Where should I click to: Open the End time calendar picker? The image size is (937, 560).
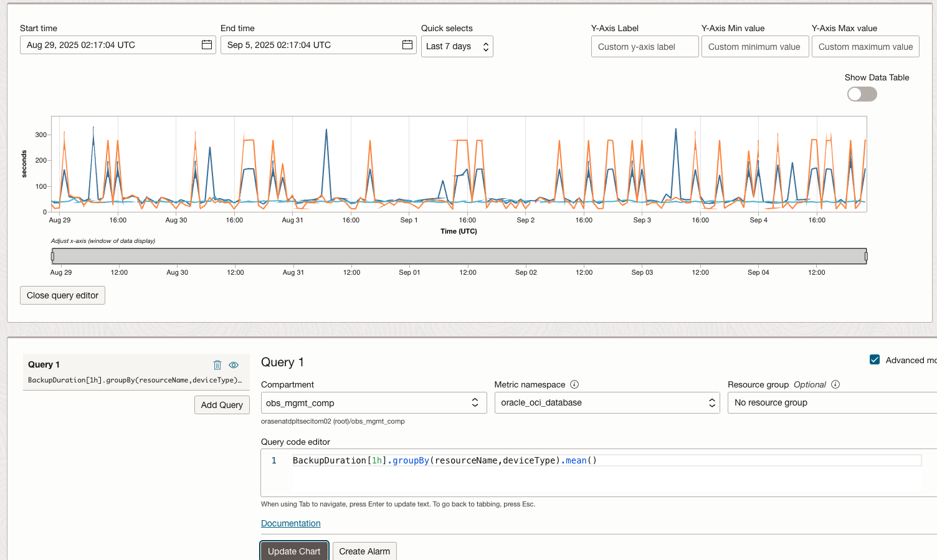click(x=407, y=44)
